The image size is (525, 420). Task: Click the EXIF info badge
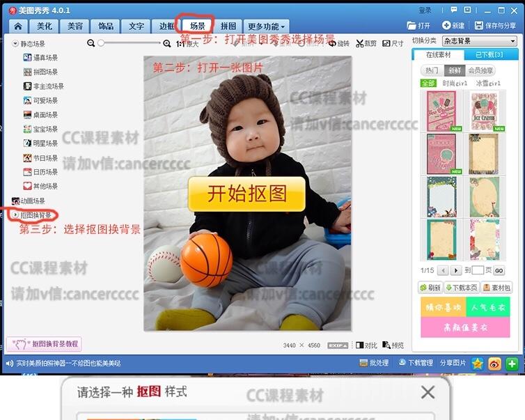pos(338,345)
